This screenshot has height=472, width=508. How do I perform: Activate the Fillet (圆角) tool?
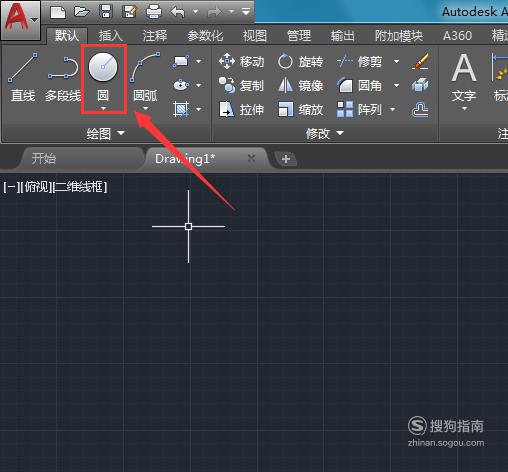(x=359, y=86)
